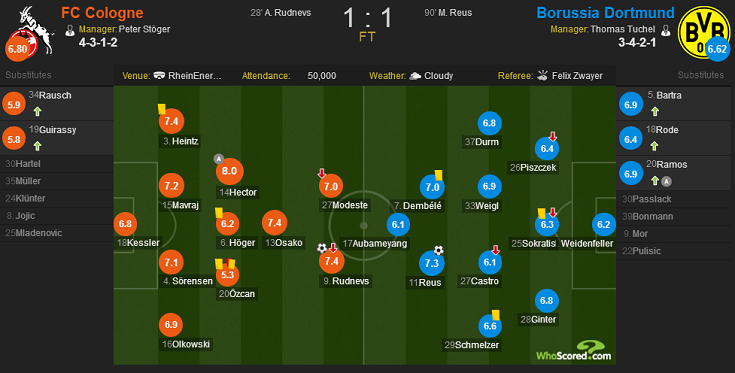
Task: Click the WhoScored.com logo
Action: (x=574, y=351)
